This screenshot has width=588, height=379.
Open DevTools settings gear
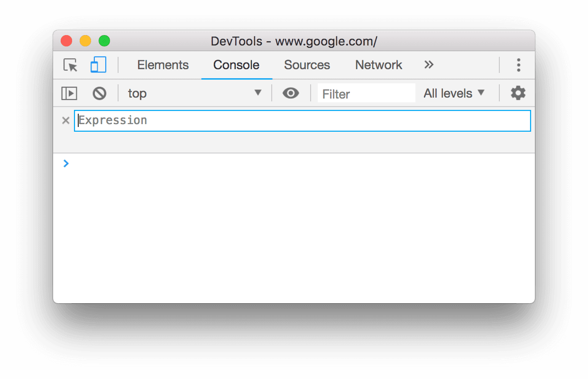pos(518,93)
